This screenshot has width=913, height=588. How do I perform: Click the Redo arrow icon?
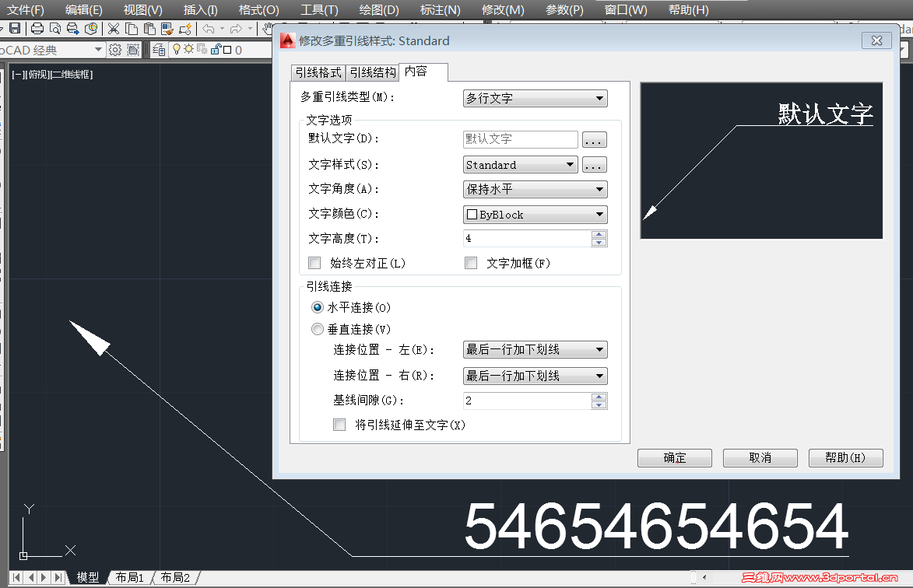coord(236,29)
